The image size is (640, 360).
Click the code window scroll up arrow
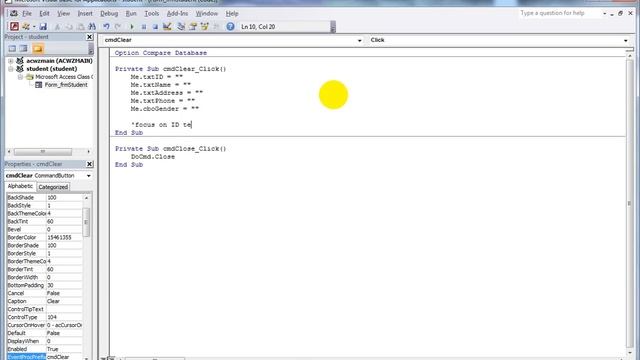point(629,56)
